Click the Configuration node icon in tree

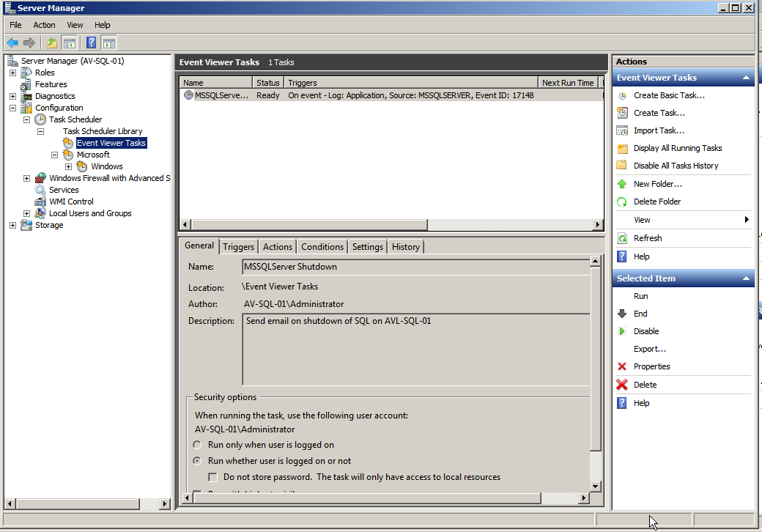tap(26, 108)
